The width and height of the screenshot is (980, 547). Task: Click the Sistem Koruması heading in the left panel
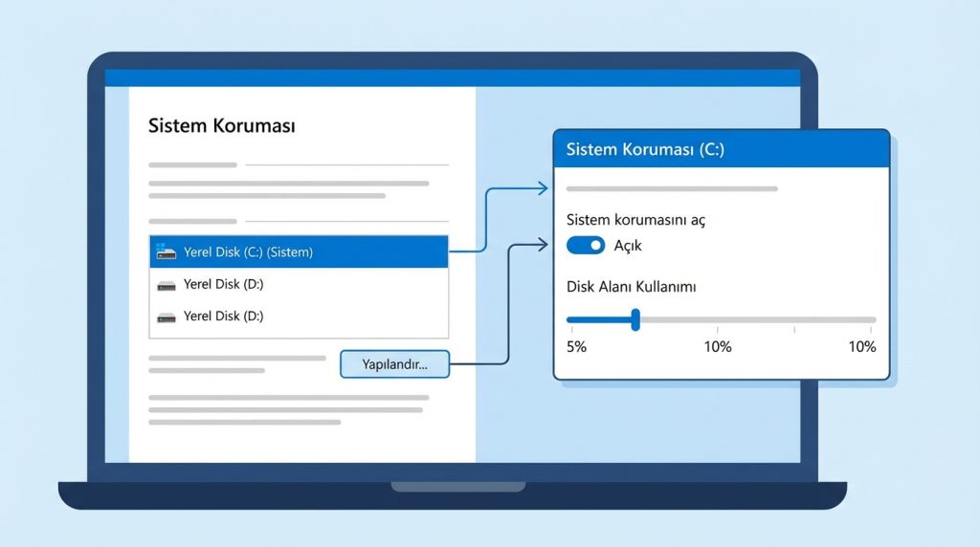[x=222, y=126]
